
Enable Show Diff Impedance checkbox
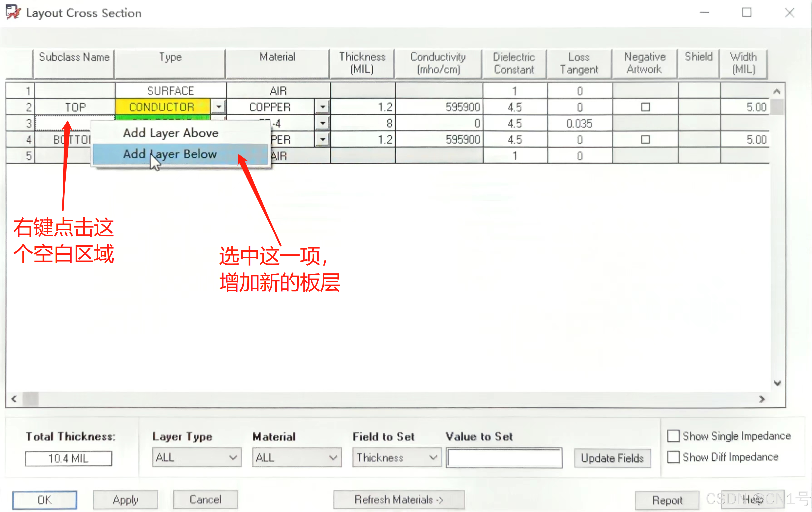point(673,457)
